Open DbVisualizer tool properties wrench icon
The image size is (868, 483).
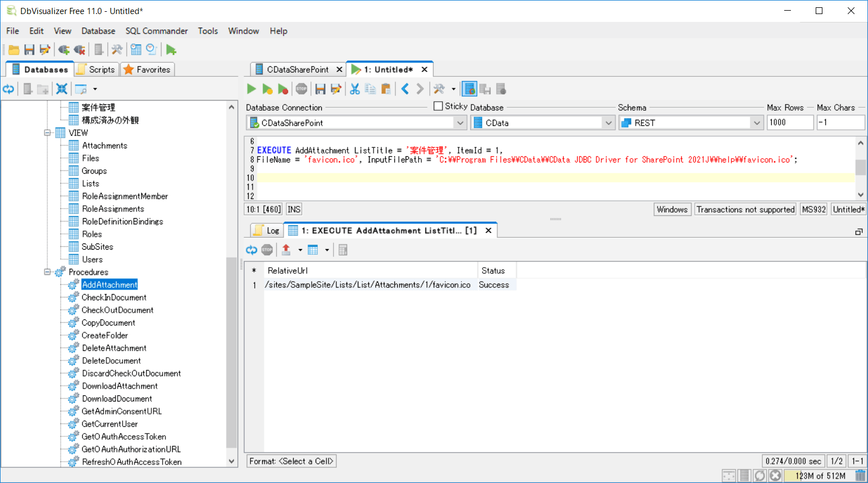click(117, 49)
